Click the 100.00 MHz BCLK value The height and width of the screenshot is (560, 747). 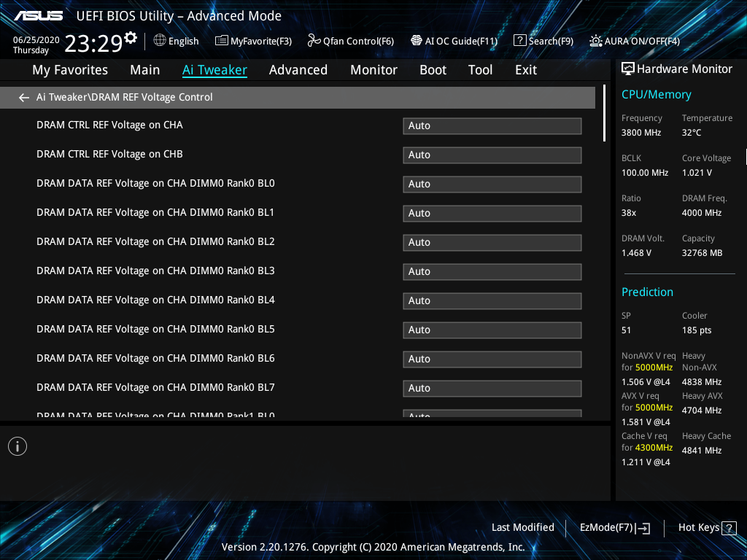coord(645,173)
